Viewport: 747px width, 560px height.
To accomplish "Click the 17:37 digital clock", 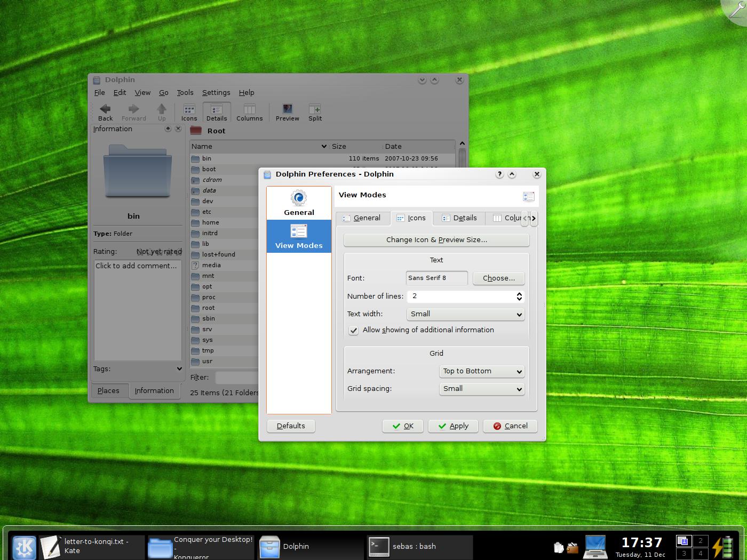I will coord(641,543).
